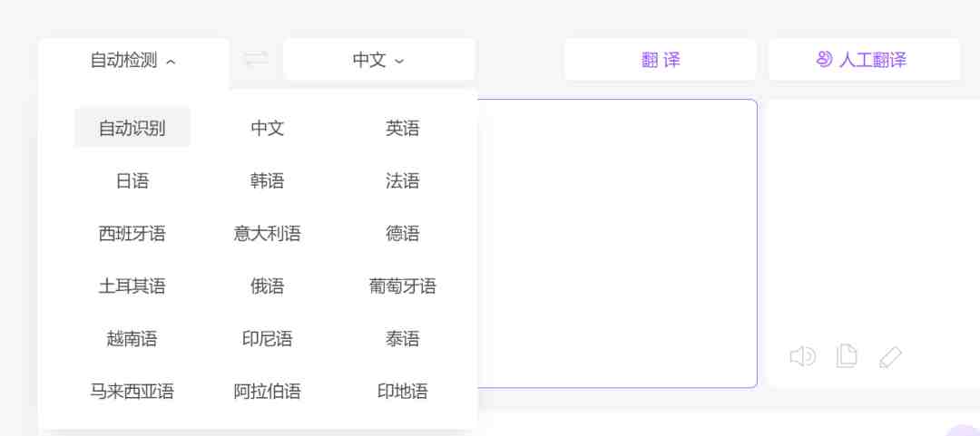
Task: Select 印地语 language option
Action: pyautogui.click(x=403, y=392)
